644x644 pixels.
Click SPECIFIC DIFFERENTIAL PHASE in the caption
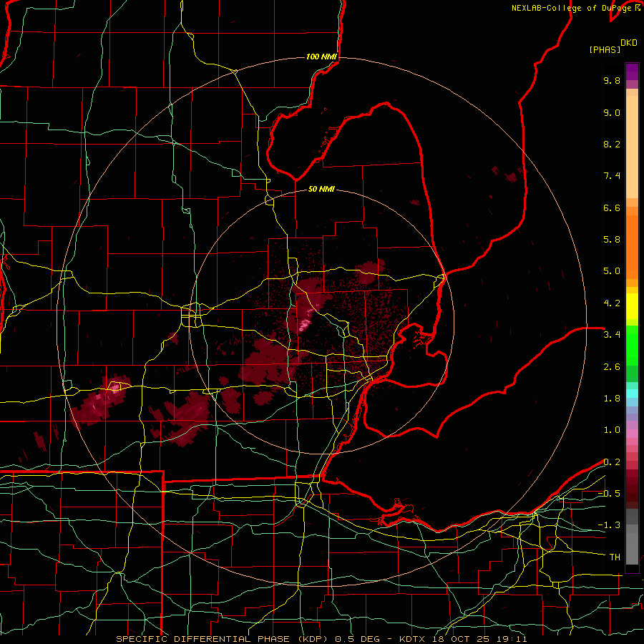[x=203, y=639]
